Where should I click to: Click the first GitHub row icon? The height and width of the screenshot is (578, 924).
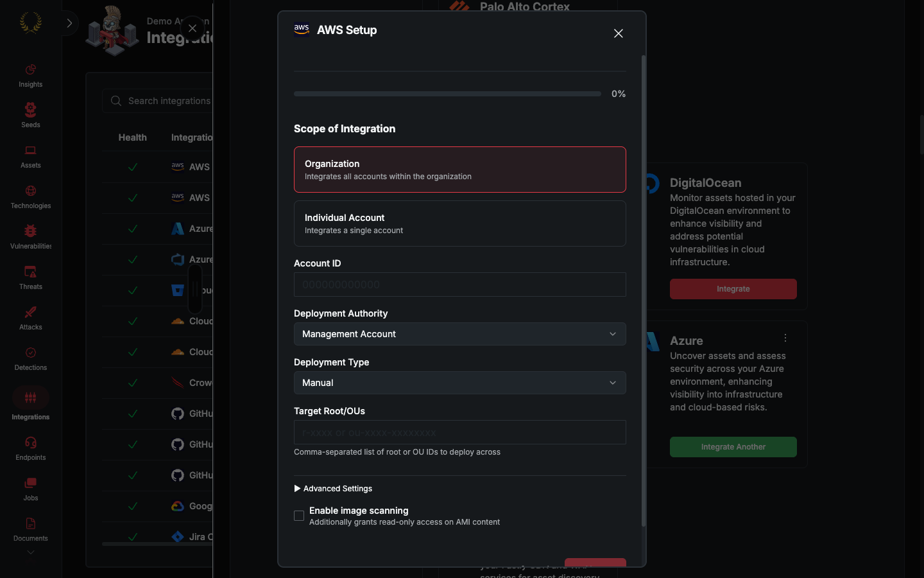click(178, 414)
